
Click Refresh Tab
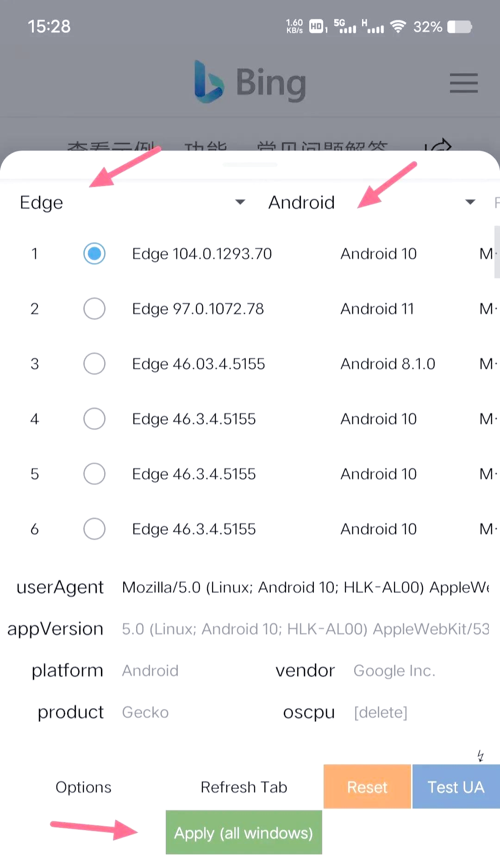point(244,787)
